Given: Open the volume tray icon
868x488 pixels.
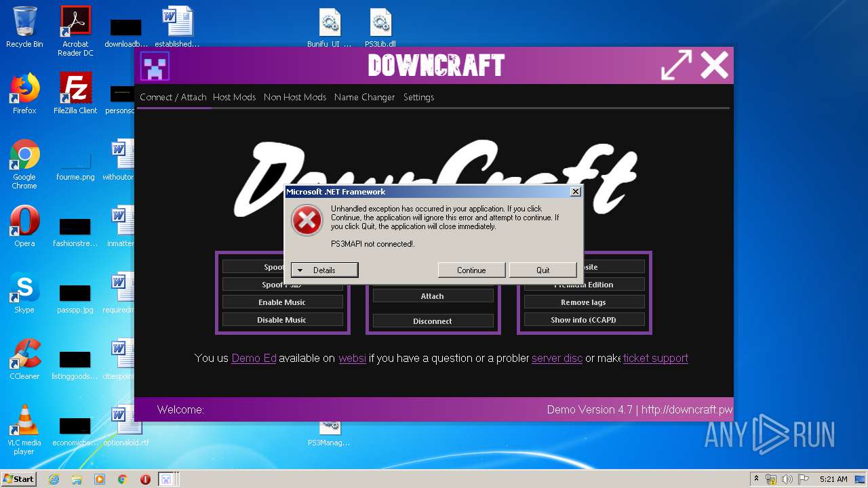Looking at the screenshot, I should (x=787, y=479).
